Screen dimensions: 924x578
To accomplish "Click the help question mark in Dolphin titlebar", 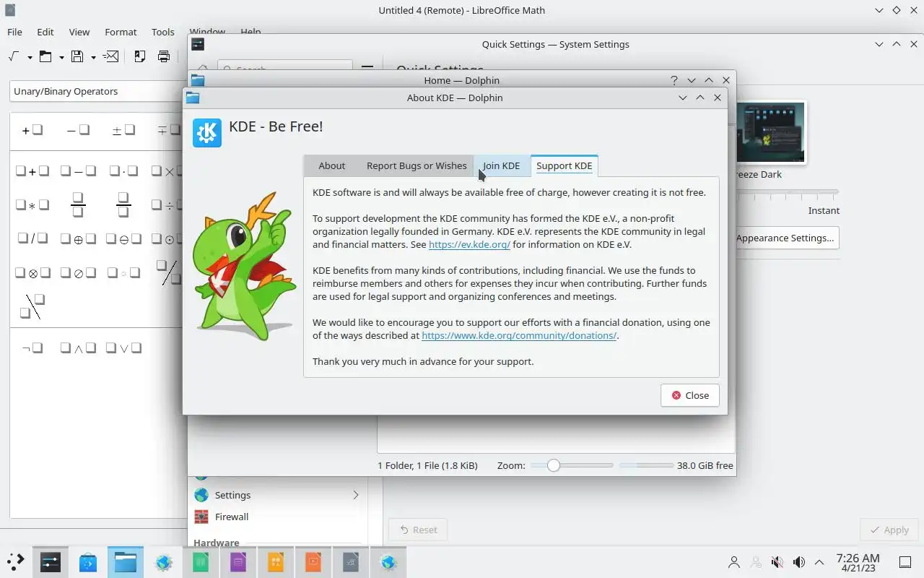I will pyautogui.click(x=674, y=80).
